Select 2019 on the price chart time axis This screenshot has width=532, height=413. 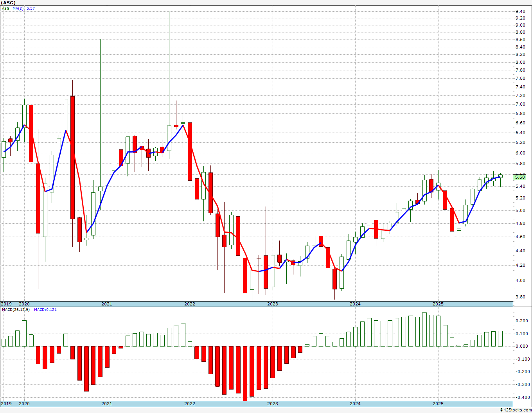[x=6, y=304]
